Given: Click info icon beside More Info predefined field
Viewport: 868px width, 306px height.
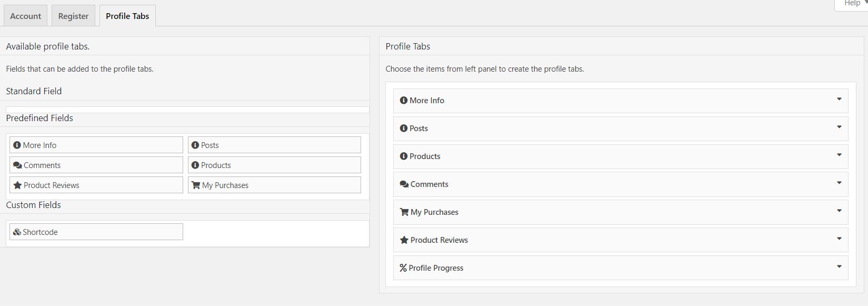Looking at the screenshot, I should coord(17,145).
